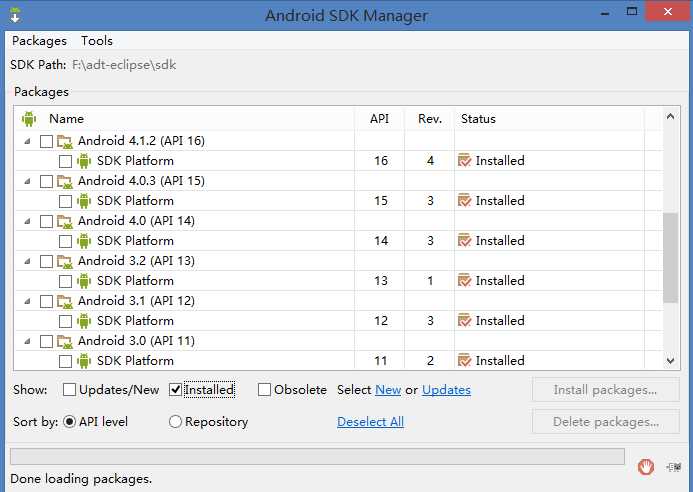Viewport: 693px width, 492px height.
Task: Click the API column header
Action: click(x=379, y=118)
